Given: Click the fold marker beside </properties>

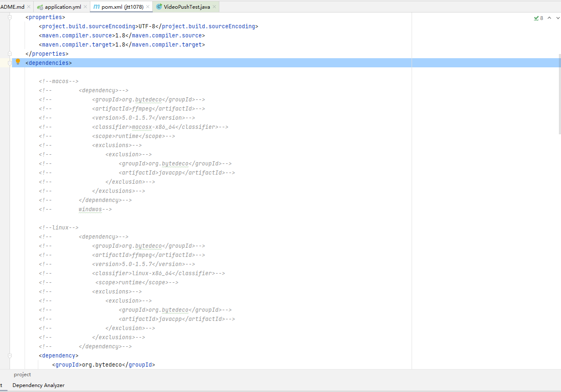Looking at the screenshot, I should click(10, 54).
